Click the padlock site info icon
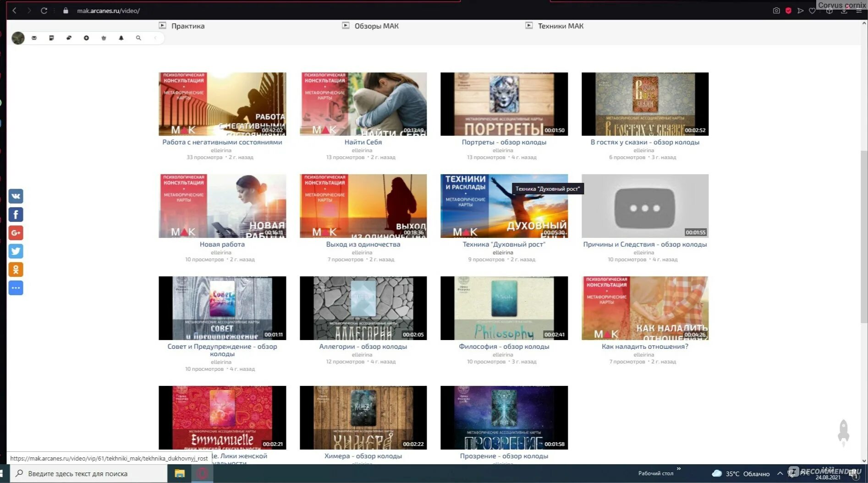The width and height of the screenshot is (868, 483). pyautogui.click(x=66, y=11)
